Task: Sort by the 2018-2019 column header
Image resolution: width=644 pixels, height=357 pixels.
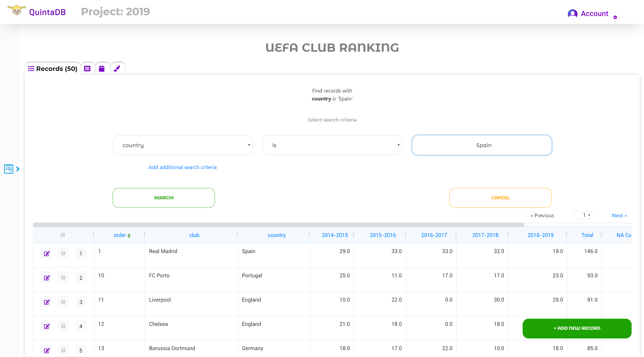Action: [541, 235]
